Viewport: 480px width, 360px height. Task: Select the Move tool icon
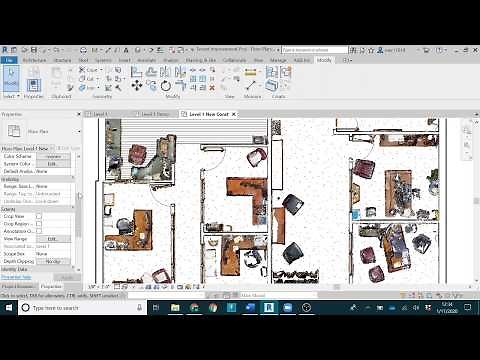tap(136, 86)
